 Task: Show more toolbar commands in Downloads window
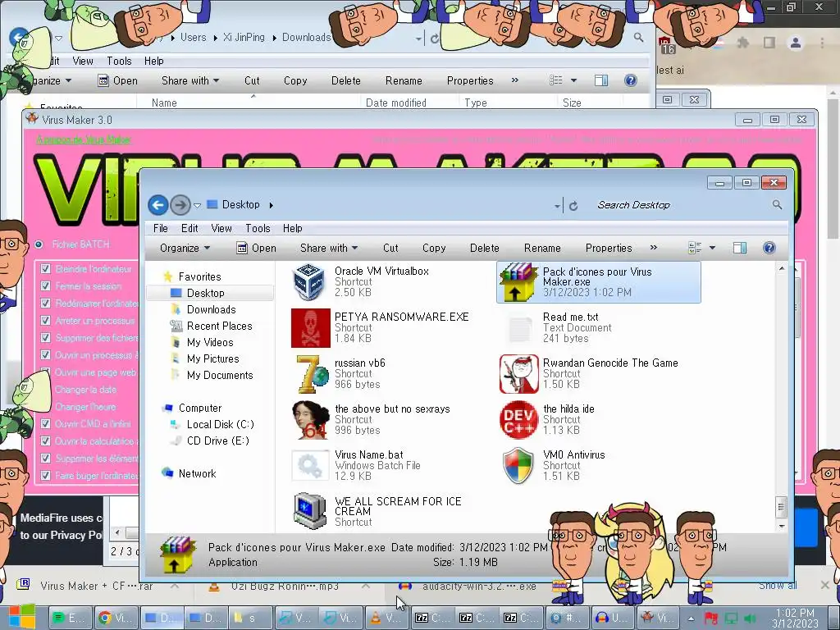pyautogui.click(x=515, y=80)
